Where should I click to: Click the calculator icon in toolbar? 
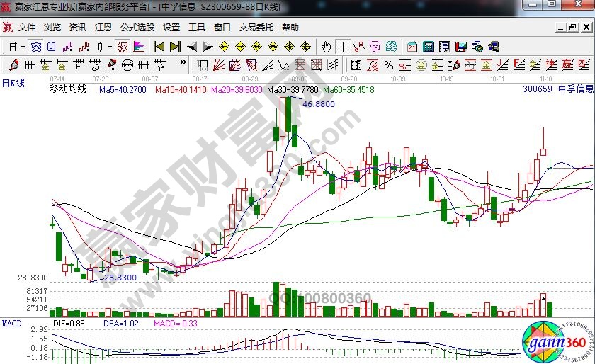click(x=429, y=47)
